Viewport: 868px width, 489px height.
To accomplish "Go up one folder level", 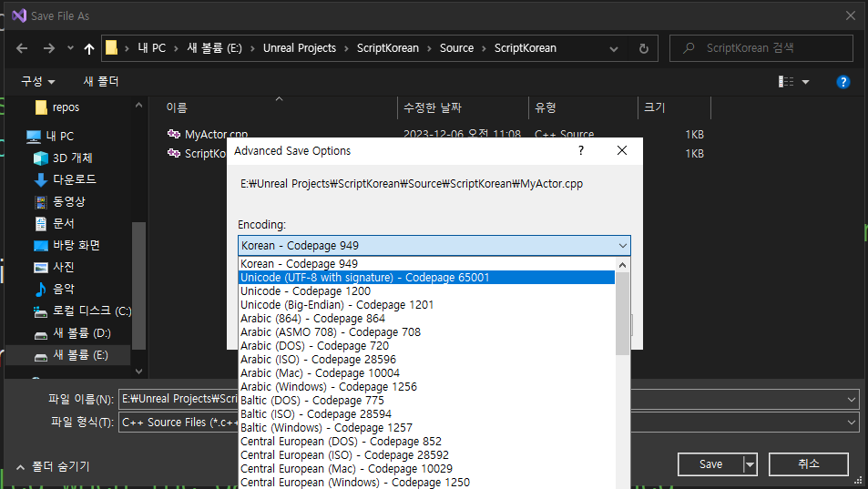I will 88,48.
